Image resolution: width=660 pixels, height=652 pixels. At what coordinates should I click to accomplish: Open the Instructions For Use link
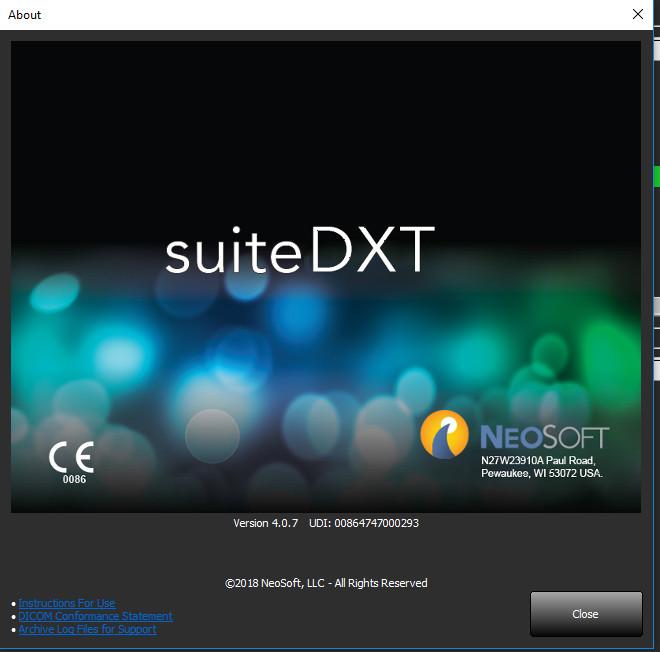point(67,603)
